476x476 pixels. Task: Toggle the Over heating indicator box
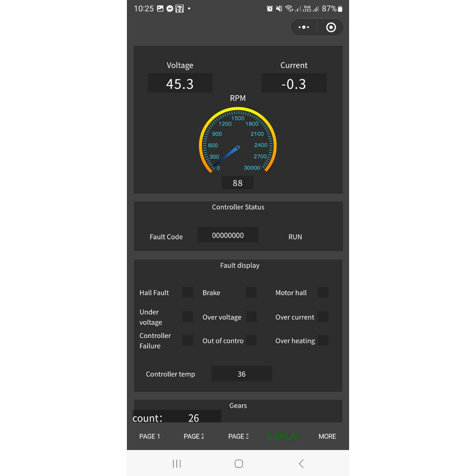[323, 340]
